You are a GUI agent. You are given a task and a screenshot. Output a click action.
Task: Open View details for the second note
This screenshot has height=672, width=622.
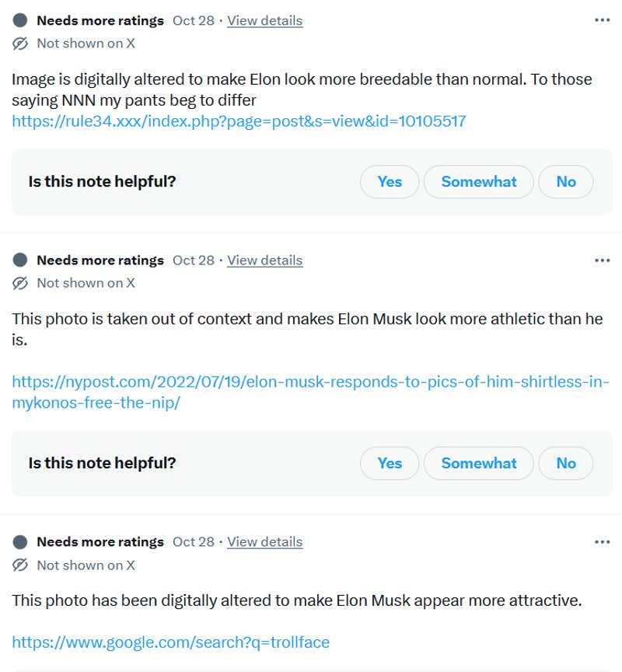[x=264, y=260]
